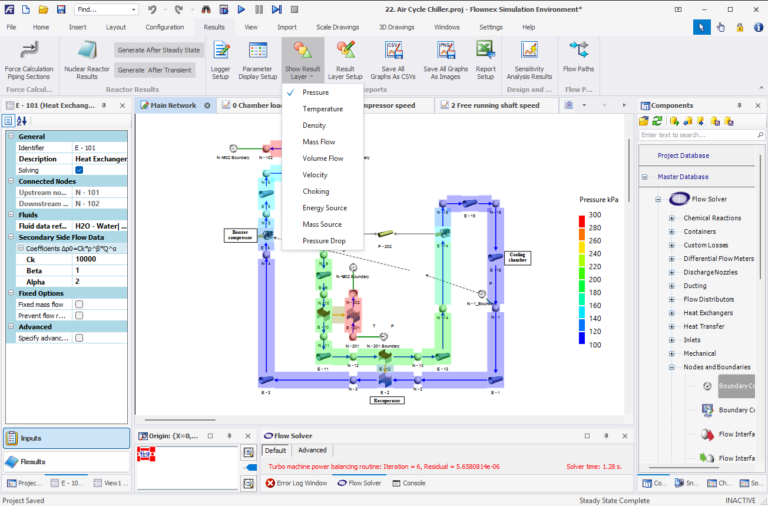Start simulation with Play button

tap(241, 9)
